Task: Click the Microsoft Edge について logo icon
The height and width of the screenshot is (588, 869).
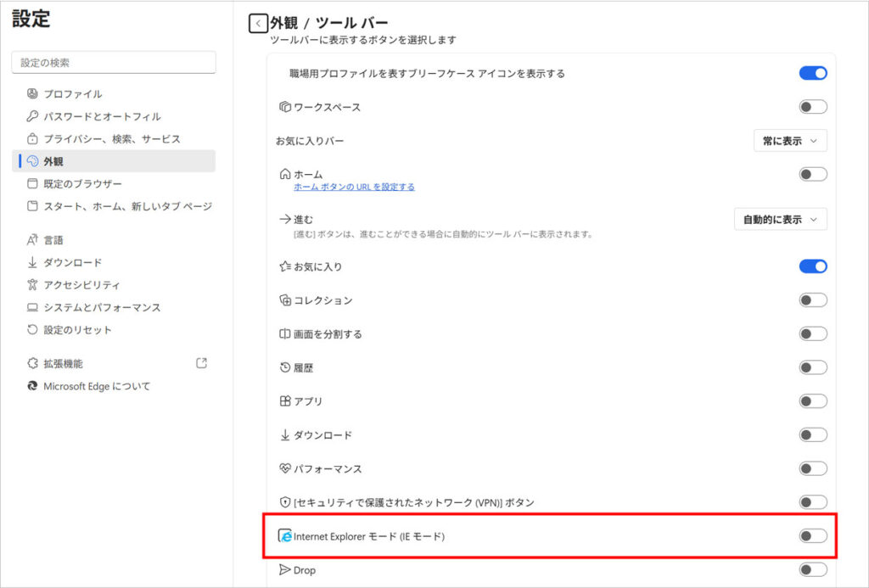Action: coord(32,386)
